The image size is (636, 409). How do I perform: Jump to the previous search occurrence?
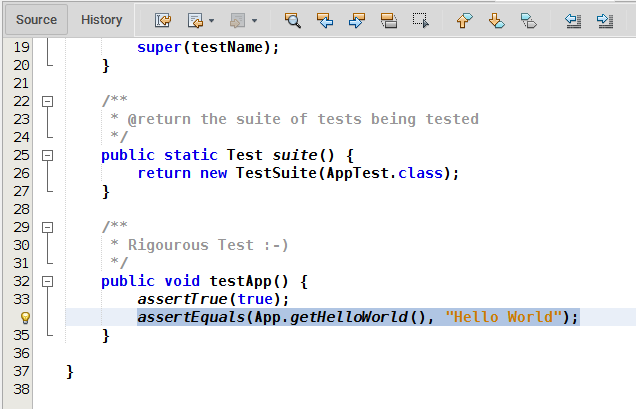324,19
